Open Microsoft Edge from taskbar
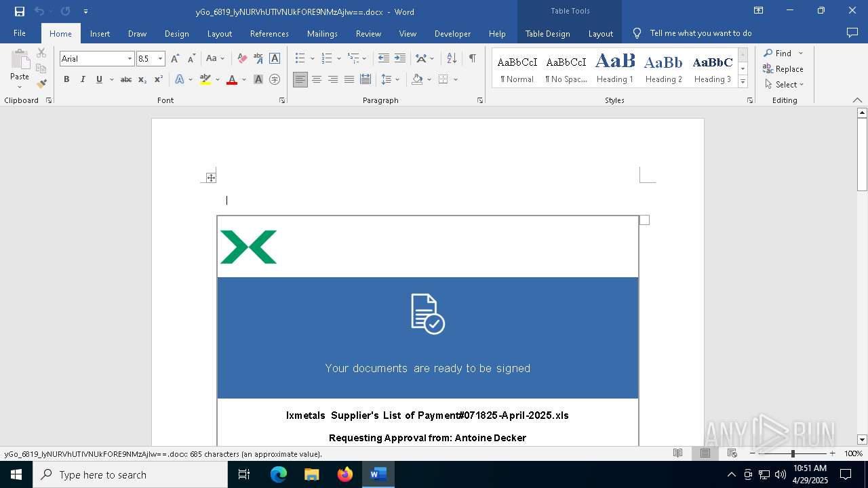The image size is (868, 488). pyautogui.click(x=279, y=474)
